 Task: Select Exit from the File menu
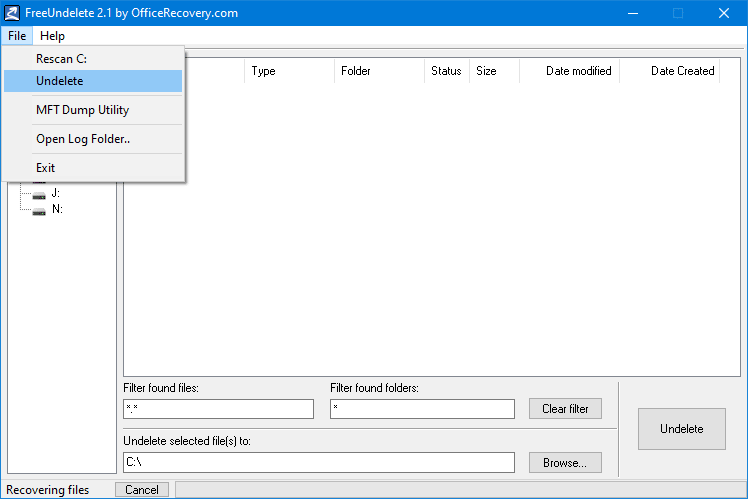tap(93, 168)
